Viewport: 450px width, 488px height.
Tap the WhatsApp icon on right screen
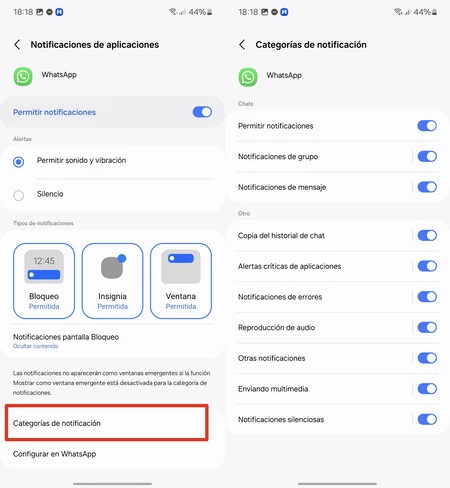248,77
